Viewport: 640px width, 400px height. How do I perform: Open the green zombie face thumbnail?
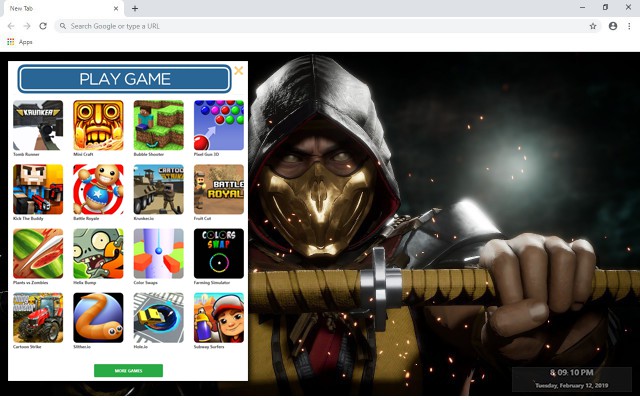98,253
